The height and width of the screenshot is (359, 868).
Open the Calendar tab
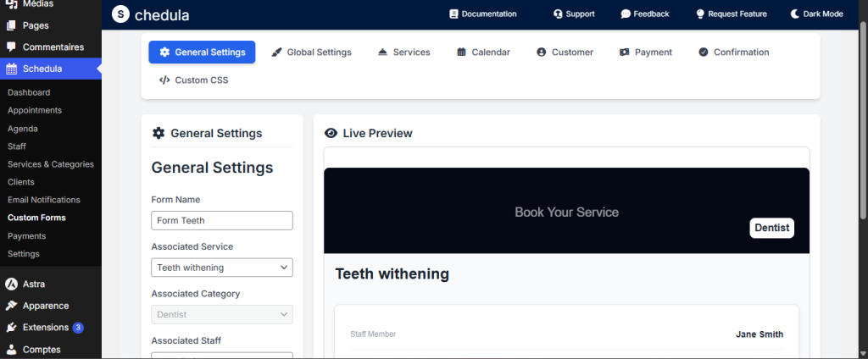point(483,52)
